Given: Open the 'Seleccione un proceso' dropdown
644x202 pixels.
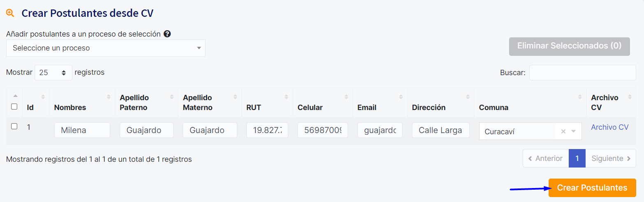Looking at the screenshot, I should tap(106, 48).
